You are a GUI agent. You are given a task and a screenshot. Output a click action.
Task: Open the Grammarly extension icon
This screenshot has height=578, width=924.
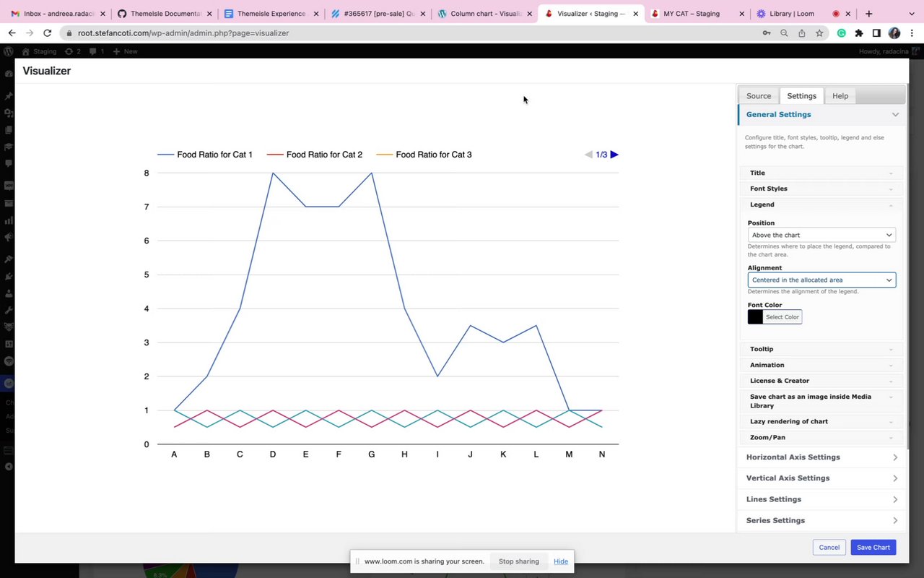pos(842,33)
